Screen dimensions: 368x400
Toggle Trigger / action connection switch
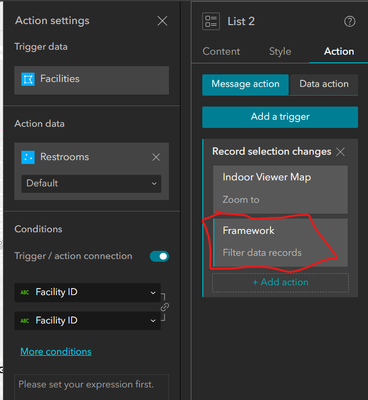coord(159,256)
